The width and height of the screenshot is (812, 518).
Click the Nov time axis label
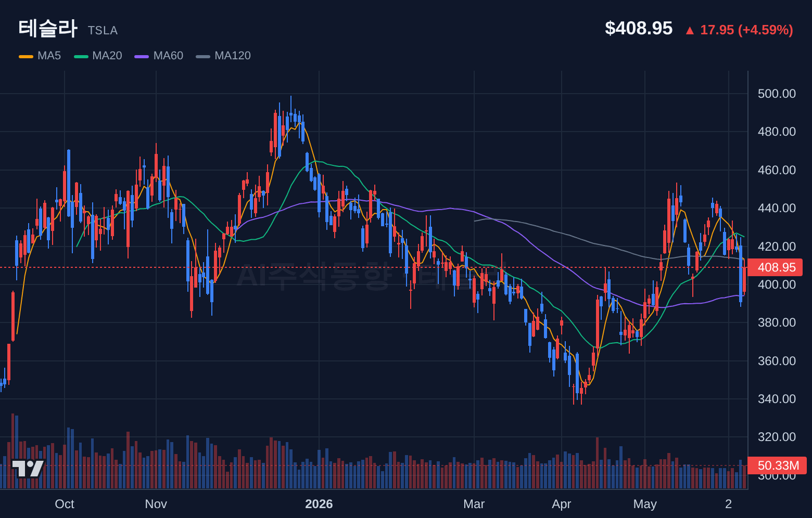coord(156,504)
